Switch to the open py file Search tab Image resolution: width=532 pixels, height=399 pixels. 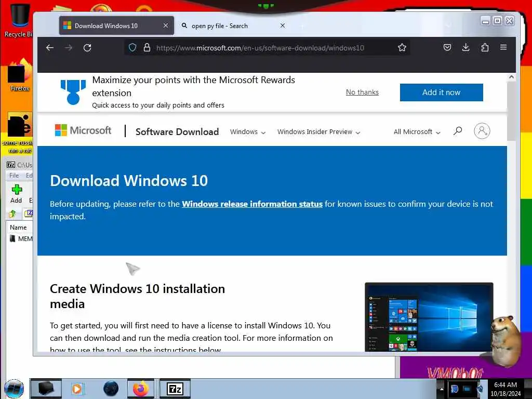(233, 26)
